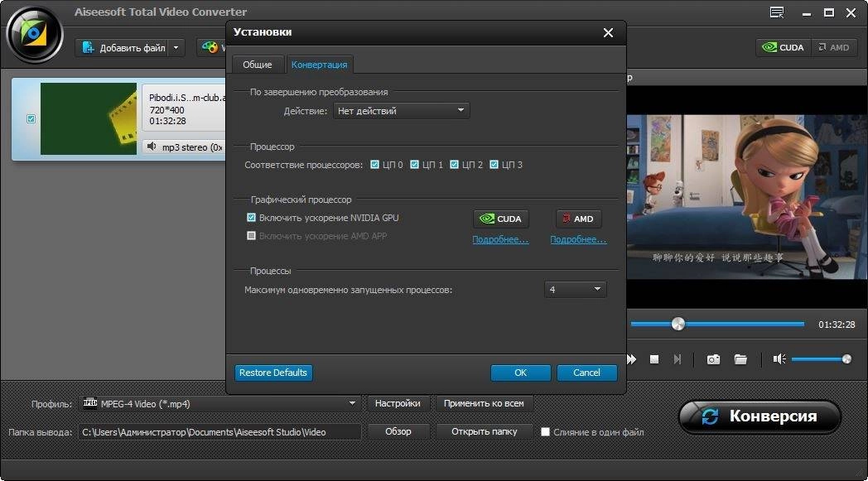Close the Установки settings dialog
Image resolution: width=868 pixels, height=481 pixels.
(608, 32)
